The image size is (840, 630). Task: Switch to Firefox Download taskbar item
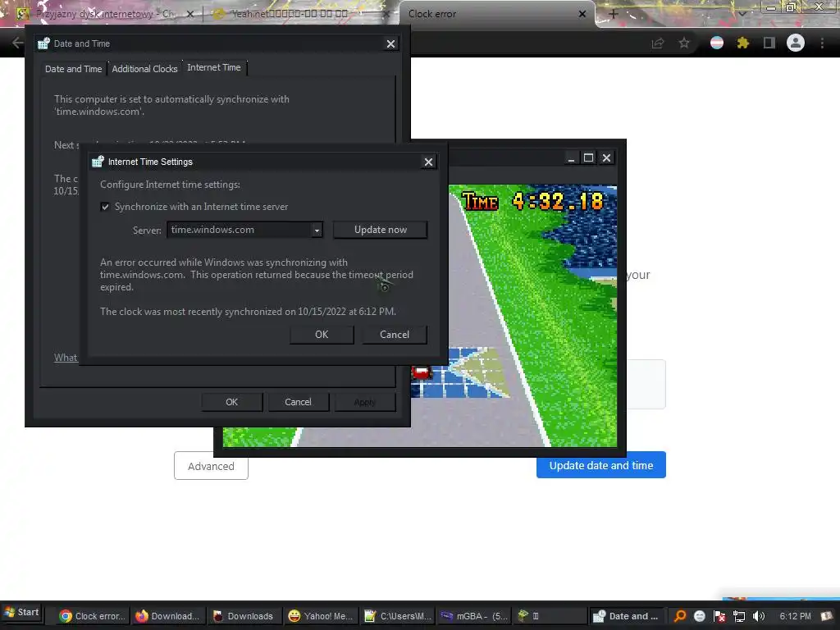(167, 616)
